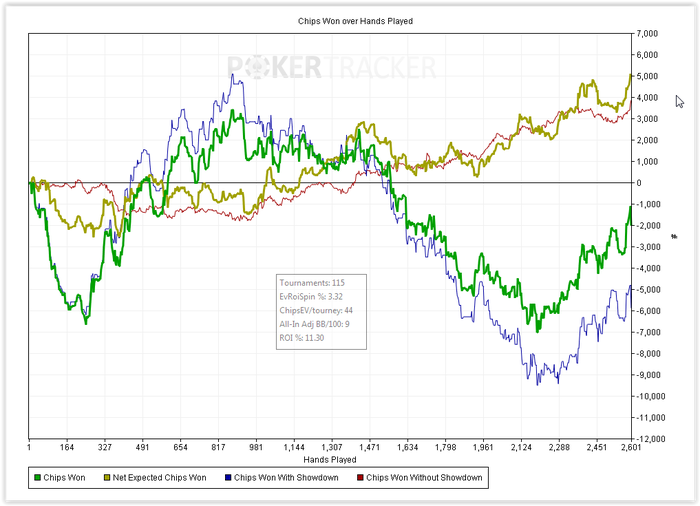Image resolution: width=700 pixels, height=506 pixels.
Task: Click the blue Chips Won With Showdown swatch
Action: pyautogui.click(x=228, y=478)
